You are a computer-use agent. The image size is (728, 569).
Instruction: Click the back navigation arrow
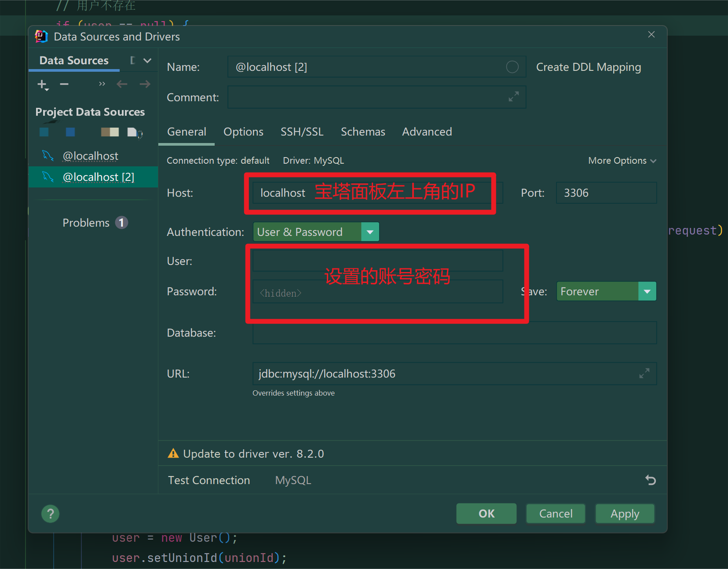pos(122,84)
